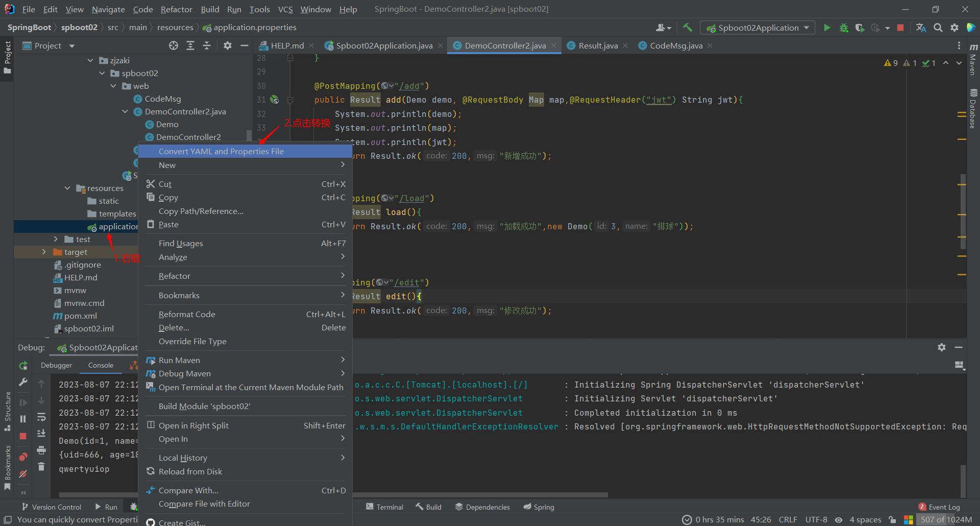
Task: Click the user account icon in toolbar
Action: (663, 28)
